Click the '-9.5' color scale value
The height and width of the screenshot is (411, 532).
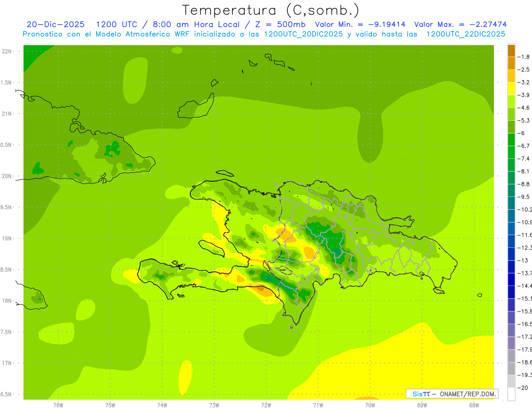(x=524, y=197)
